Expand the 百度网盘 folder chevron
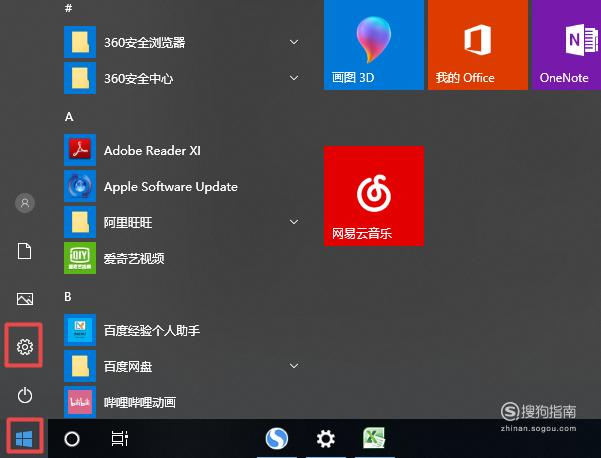 click(x=294, y=366)
